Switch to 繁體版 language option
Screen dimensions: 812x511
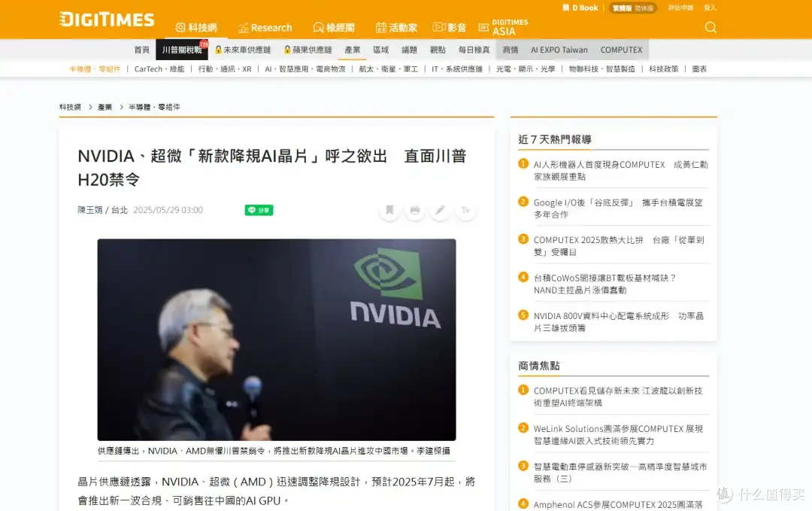(622, 8)
